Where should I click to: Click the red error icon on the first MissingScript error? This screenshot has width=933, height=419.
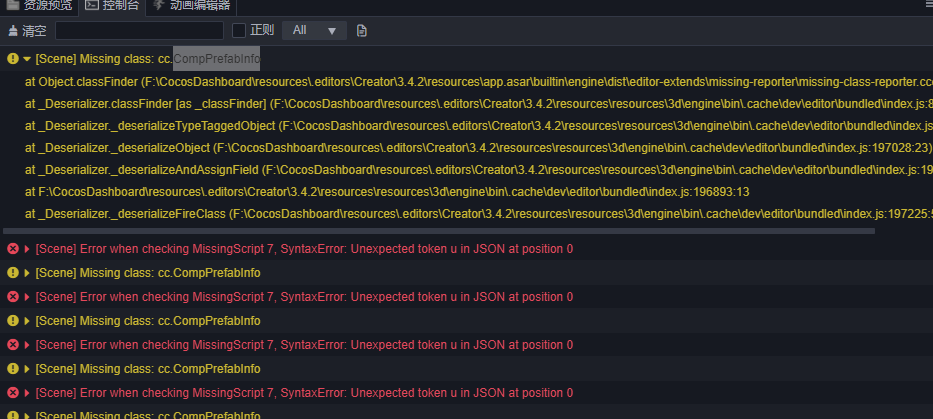click(x=12, y=249)
